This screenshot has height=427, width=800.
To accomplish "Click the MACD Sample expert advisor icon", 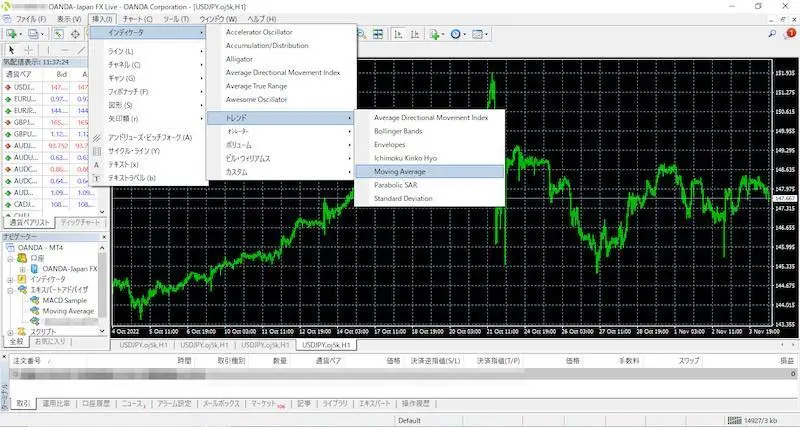I will point(35,300).
